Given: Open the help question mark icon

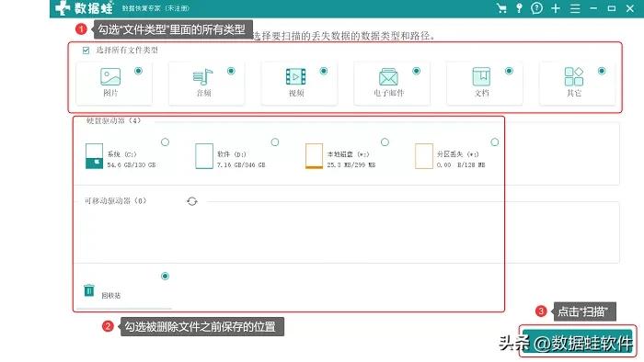Looking at the screenshot, I should click(x=536, y=8).
